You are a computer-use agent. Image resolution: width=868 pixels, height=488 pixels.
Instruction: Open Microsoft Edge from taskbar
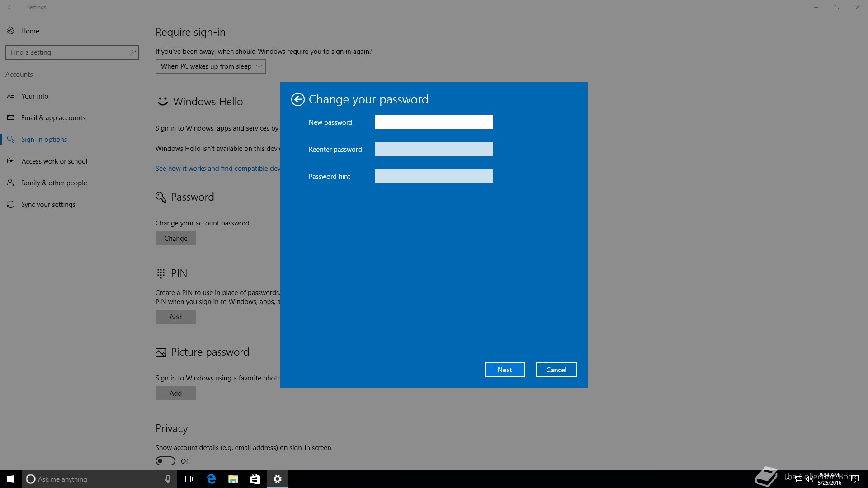pyautogui.click(x=211, y=479)
